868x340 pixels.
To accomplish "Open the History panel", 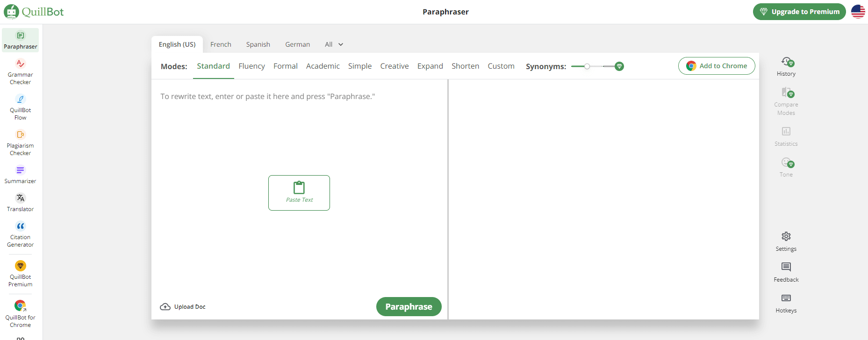I will coord(786,66).
